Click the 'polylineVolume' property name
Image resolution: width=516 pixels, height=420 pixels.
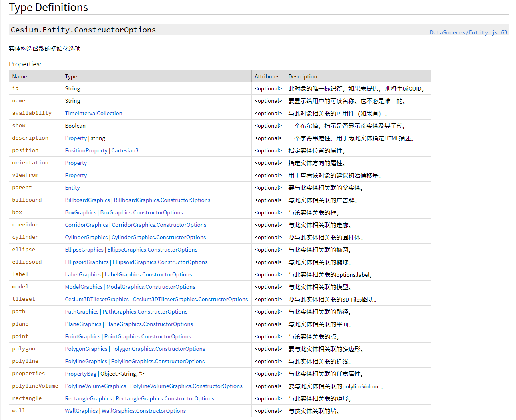35,386
